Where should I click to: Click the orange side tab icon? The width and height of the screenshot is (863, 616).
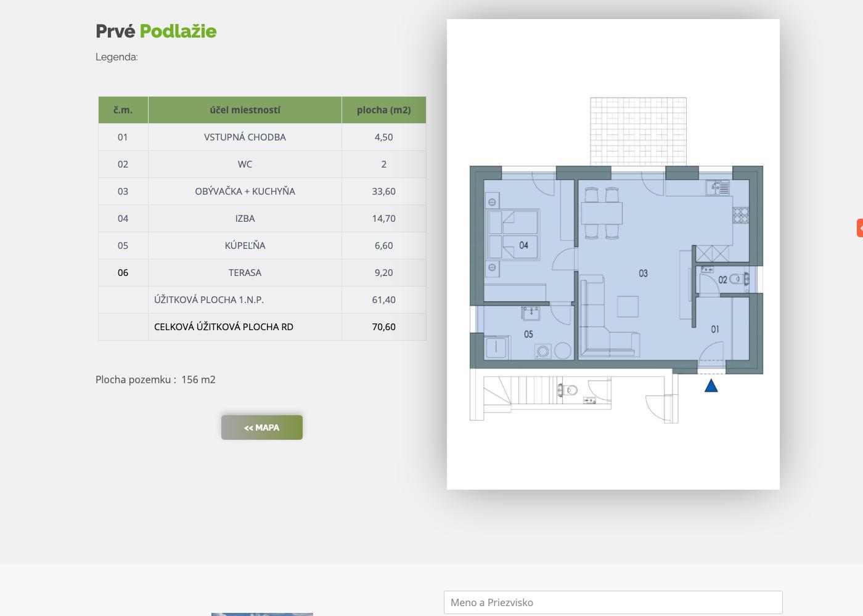pos(860,228)
